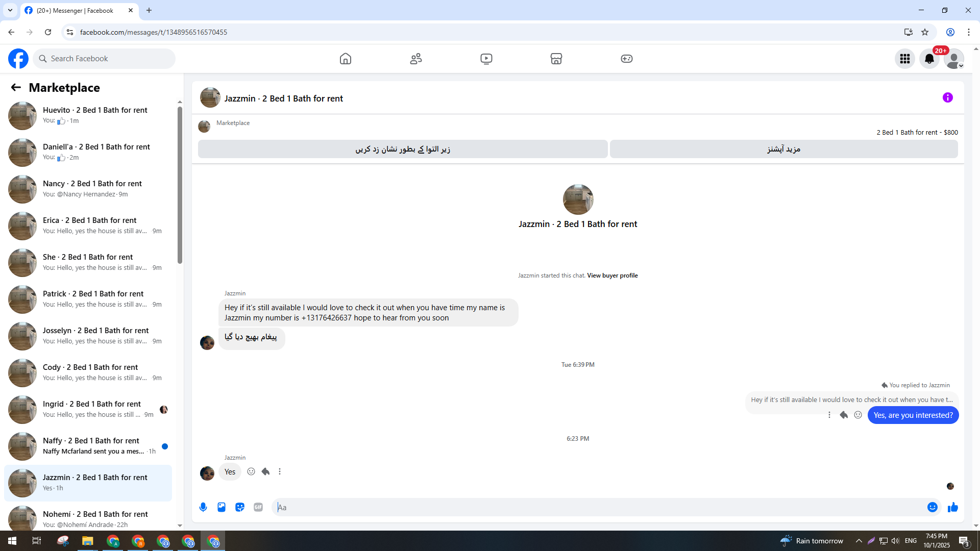Screen dimensions: 980x551
Task: Open Cody conversation in list
Action: (88, 372)
